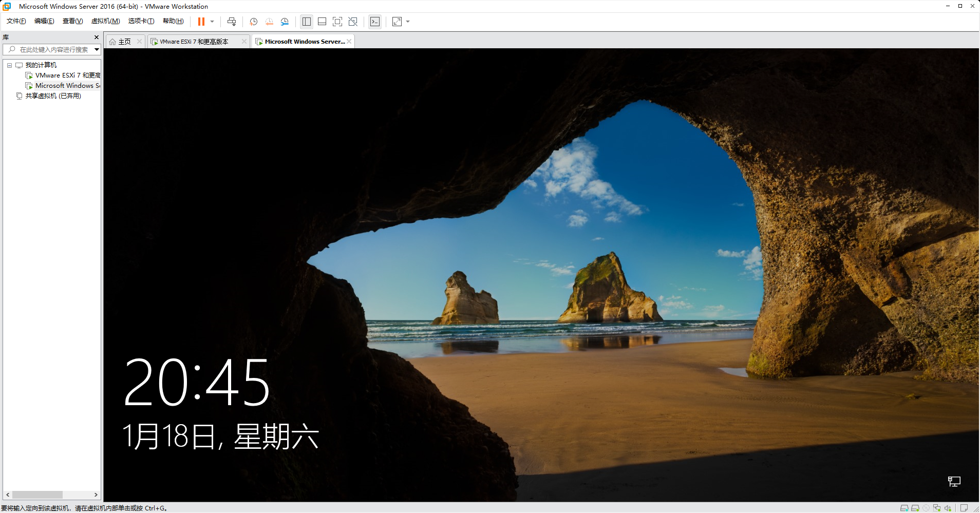Toggle the thumbnail bar view
The image size is (980, 513).
click(322, 22)
